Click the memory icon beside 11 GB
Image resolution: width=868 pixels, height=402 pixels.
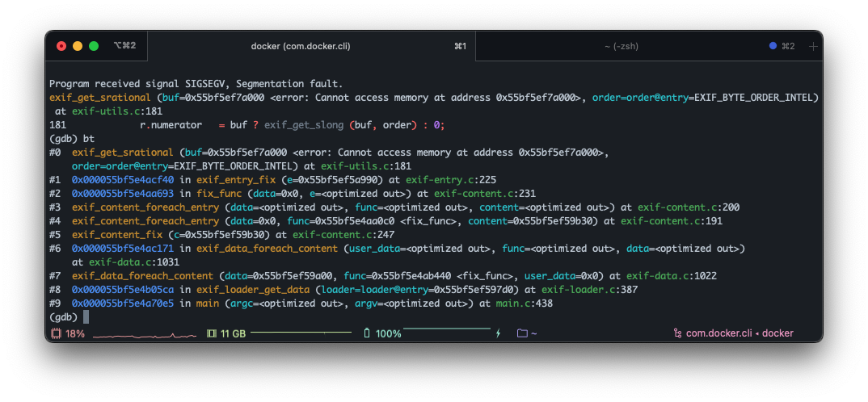(x=212, y=333)
